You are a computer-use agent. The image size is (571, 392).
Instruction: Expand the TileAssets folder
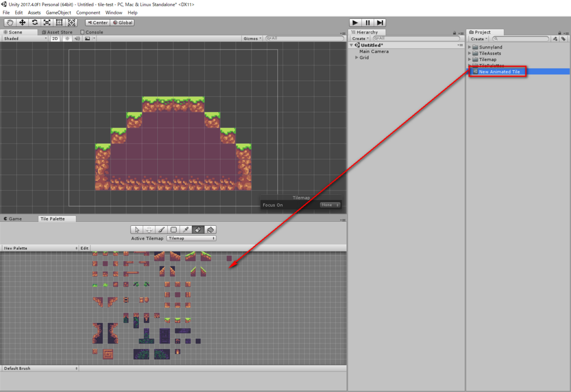(470, 53)
